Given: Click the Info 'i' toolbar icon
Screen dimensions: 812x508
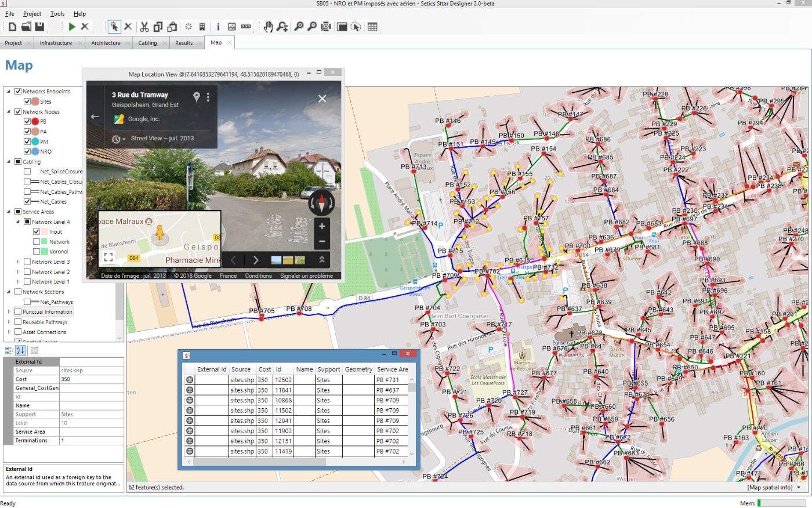Looking at the screenshot, I should [x=218, y=27].
